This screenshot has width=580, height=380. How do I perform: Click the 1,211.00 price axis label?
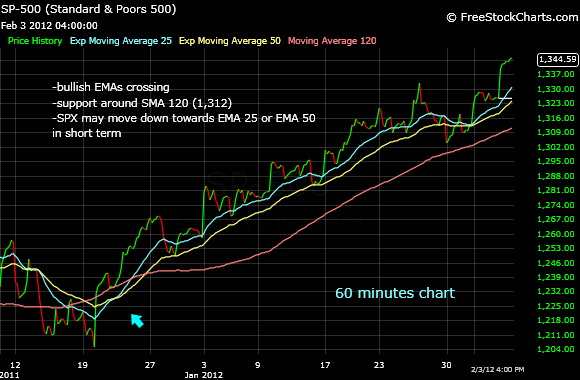click(x=556, y=336)
